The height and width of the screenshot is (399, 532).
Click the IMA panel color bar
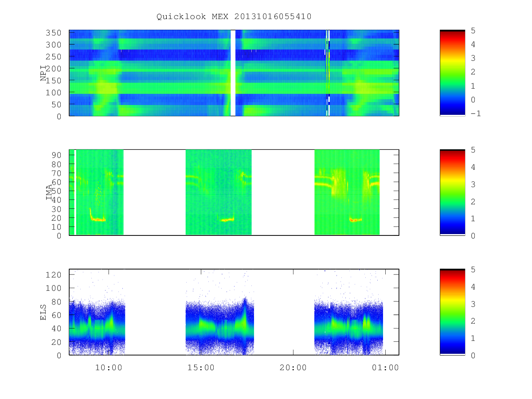click(x=452, y=192)
